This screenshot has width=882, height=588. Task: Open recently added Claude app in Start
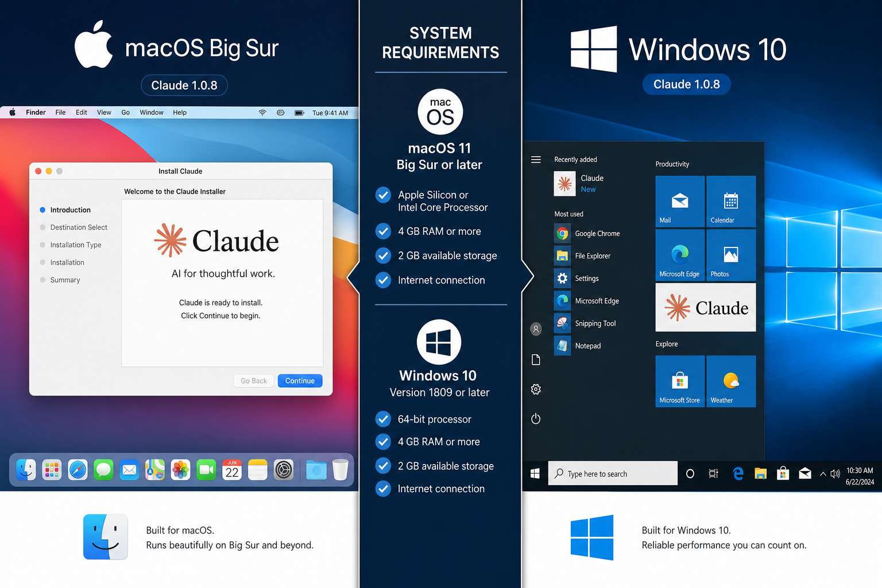(579, 184)
